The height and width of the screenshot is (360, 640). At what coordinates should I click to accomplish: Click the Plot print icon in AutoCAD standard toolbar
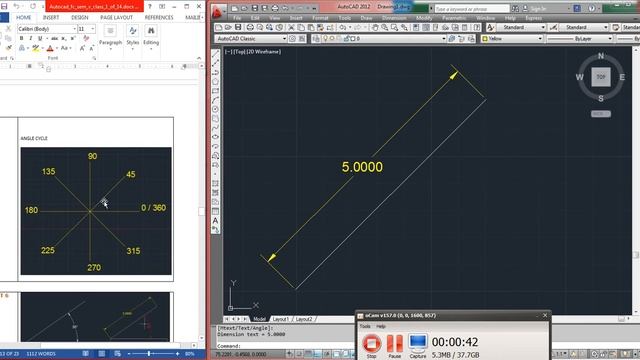250,27
